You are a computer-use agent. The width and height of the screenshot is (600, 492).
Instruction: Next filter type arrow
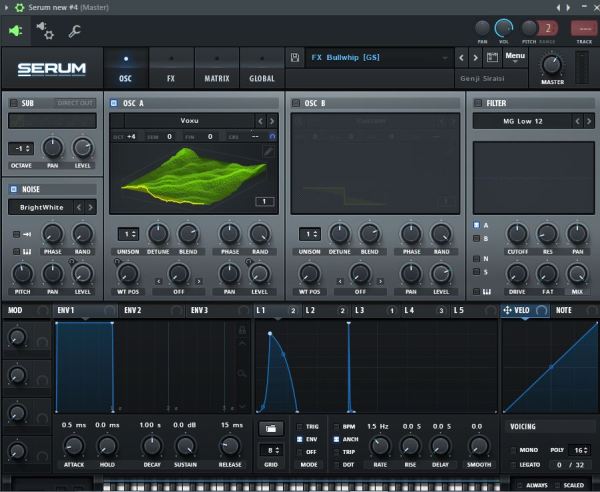click(589, 121)
